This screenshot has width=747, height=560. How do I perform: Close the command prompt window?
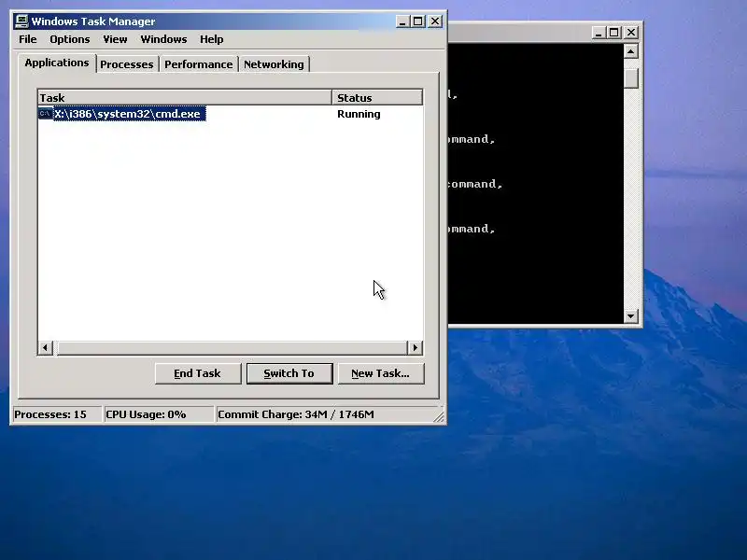(x=631, y=33)
